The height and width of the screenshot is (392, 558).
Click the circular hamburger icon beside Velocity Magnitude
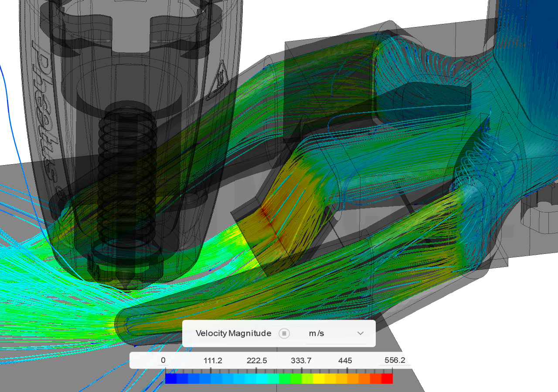point(284,333)
